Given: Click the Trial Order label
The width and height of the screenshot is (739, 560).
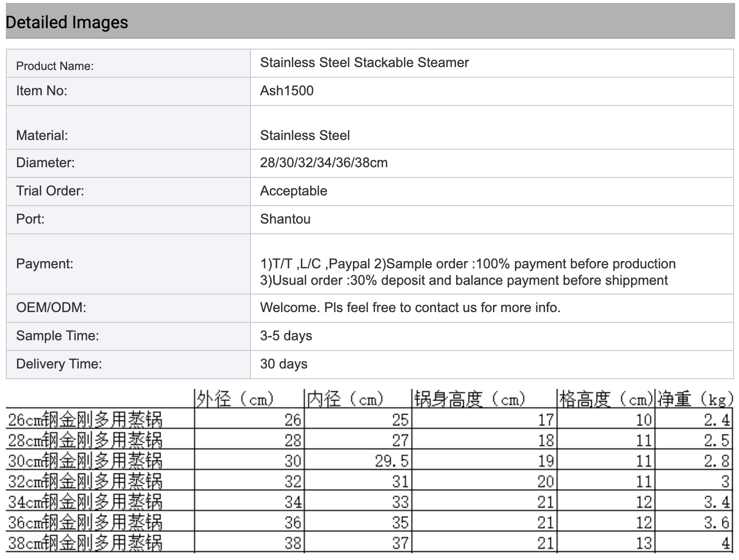Looking at the screenshot, I should coord(50,191).
